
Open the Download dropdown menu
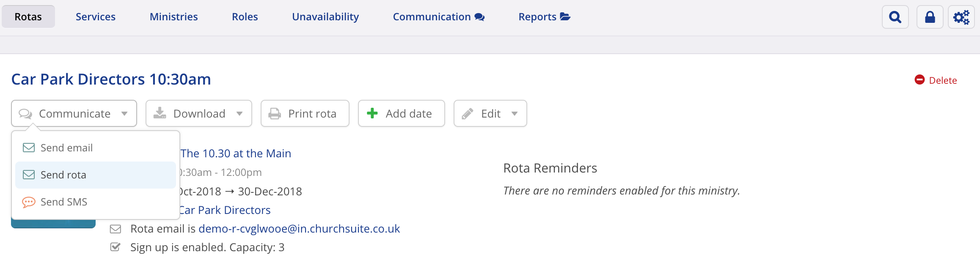198,113
